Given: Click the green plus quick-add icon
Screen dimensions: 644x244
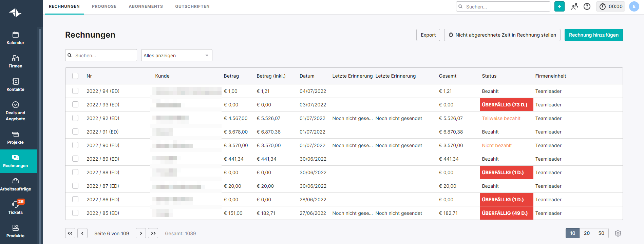Looking at the screenshot, I should tap(559, 6).
